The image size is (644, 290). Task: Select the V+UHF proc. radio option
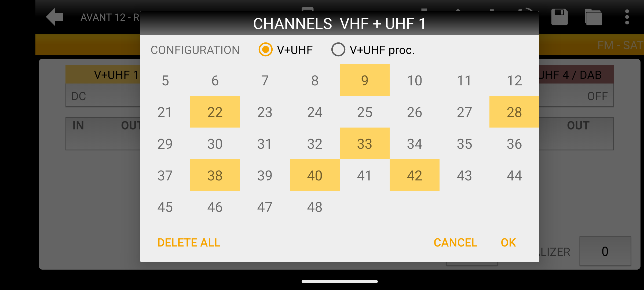coord(338,50)
